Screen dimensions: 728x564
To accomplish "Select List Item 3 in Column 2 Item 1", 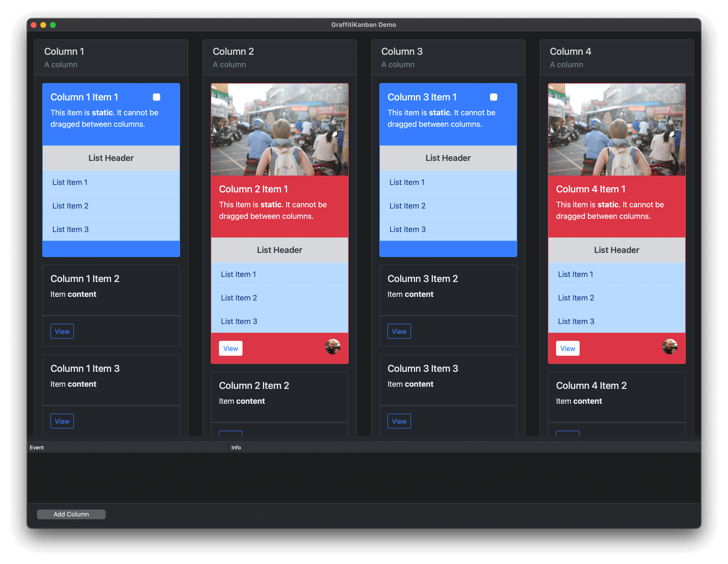I will click(x=279, y=321).
